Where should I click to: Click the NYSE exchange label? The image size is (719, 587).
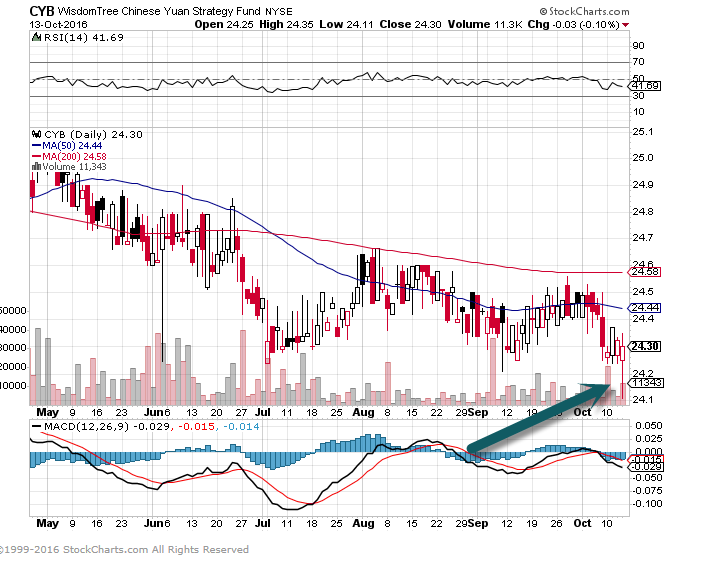tap(279, 12)
